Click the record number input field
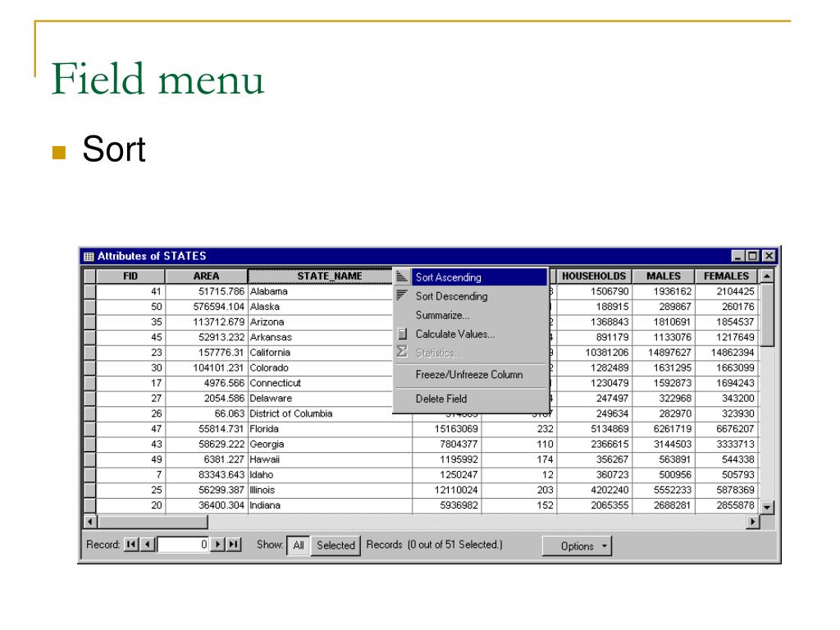840x630 pixels. pos(183,545)
